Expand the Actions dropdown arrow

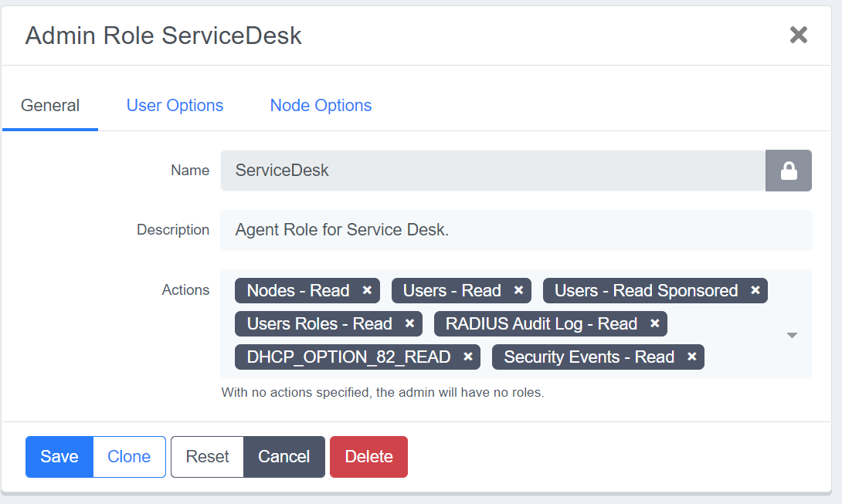(792, 335)
